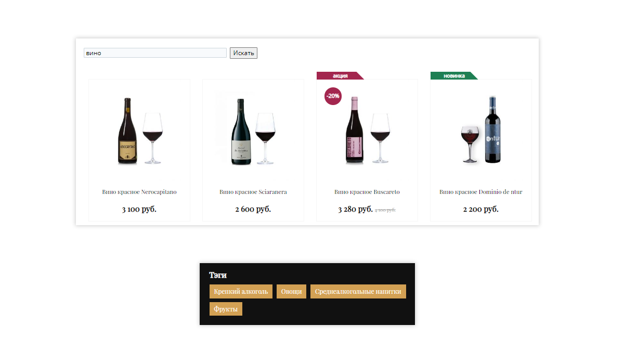Open the Dominio de ntur bottle image
This screenshot has width=624, height=364.
pos(481,130)
